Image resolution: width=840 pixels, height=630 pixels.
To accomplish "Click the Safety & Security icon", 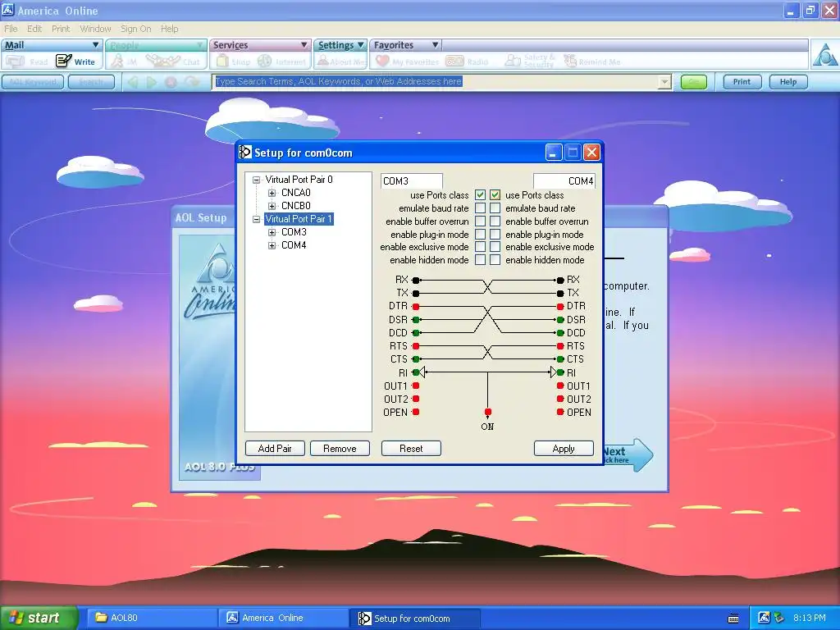I will point(513,61).
